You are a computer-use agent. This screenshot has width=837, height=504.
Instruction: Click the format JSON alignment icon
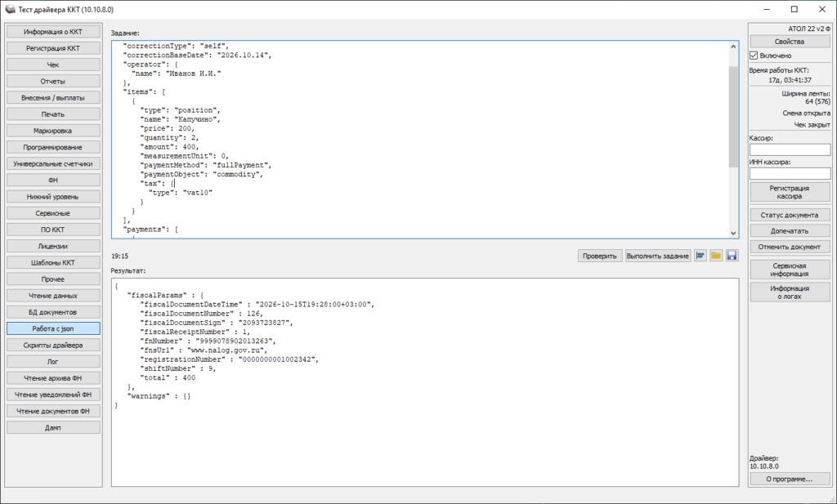pyautogui.click(x=700, y=256)
